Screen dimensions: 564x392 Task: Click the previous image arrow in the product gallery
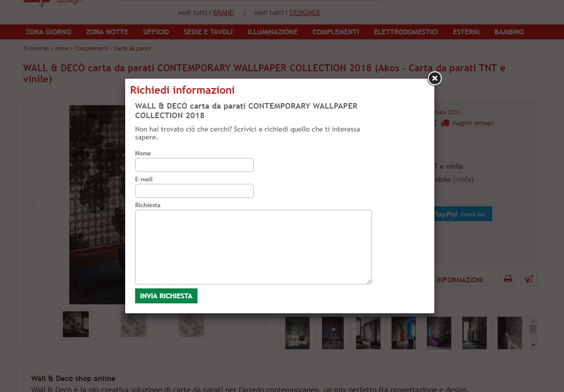[x=34, y=204]
